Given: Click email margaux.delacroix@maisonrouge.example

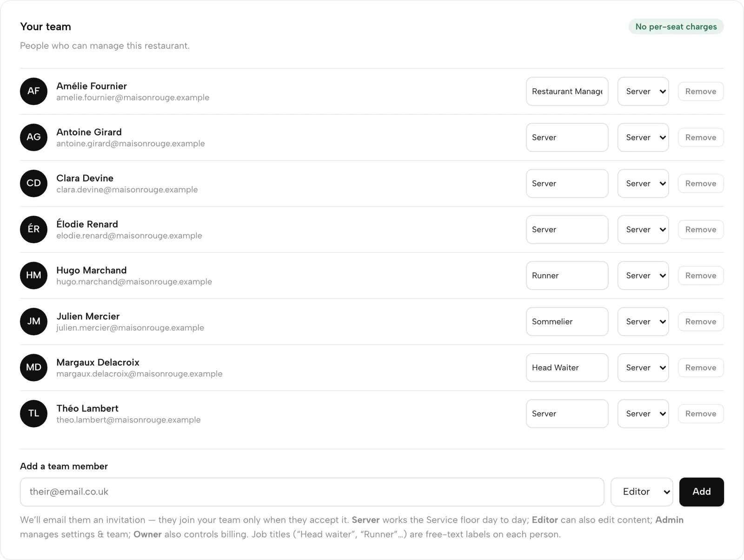Looking at the screenshot, I should [x=139, y=374].
